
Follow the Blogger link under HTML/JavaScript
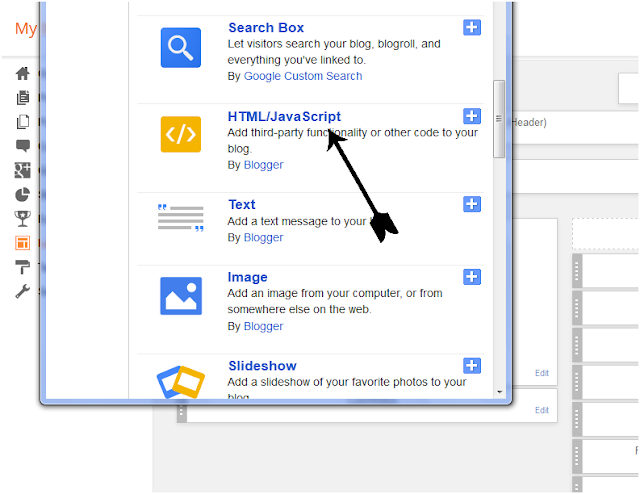(263, 165)
